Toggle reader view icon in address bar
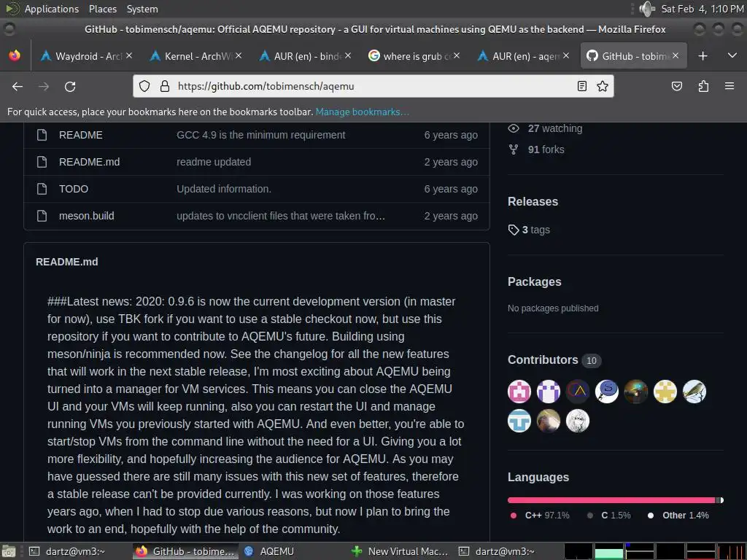 coord(581,86)
